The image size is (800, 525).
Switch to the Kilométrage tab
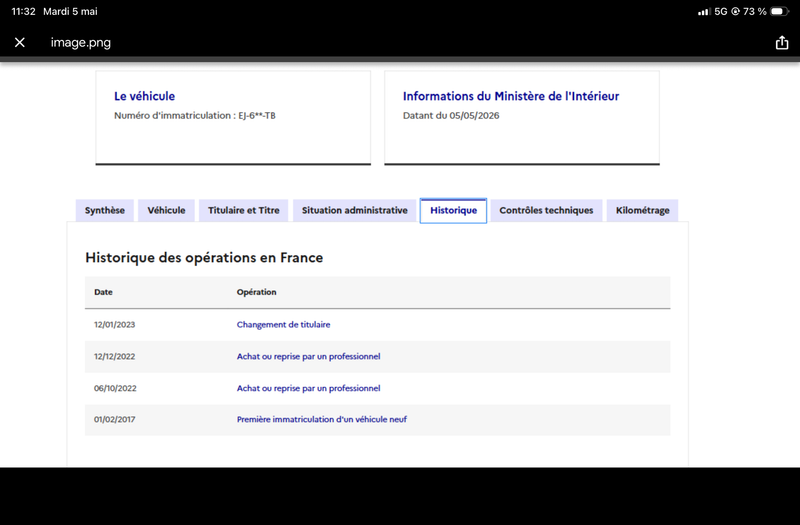(x=642, y=210)
